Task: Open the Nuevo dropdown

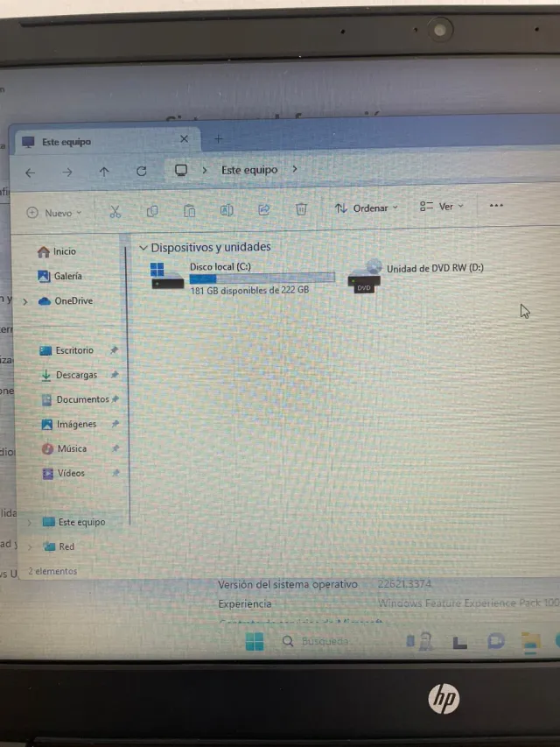Action: point(53,213)
